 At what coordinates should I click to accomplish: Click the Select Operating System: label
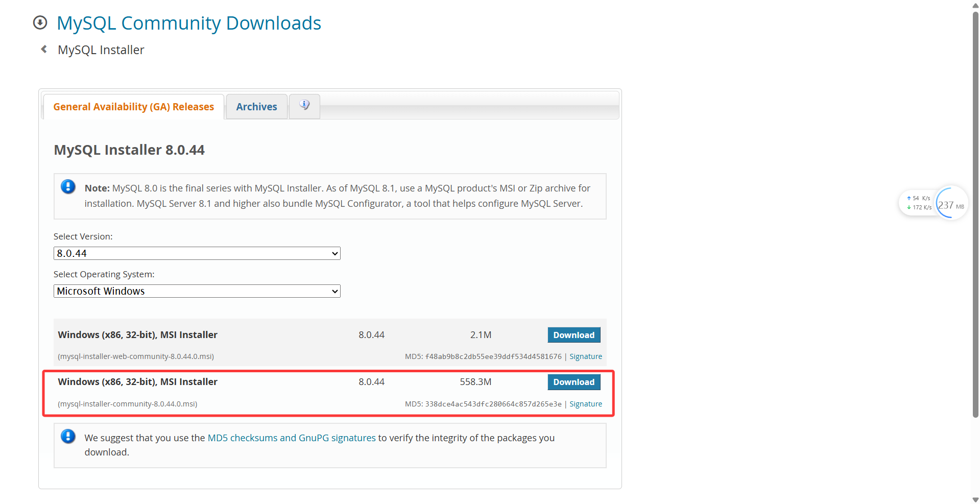tap(104, 274)
